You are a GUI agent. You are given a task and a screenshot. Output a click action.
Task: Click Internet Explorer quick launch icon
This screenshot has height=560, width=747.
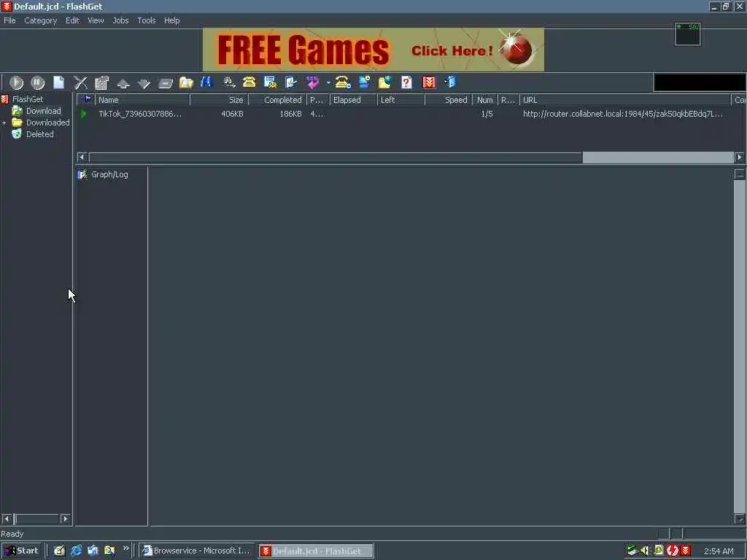tap(76, 551)
